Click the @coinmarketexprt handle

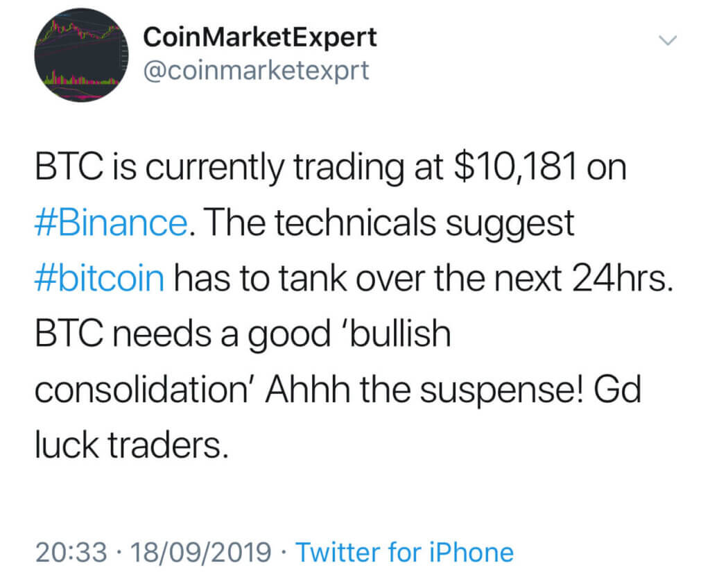pyautogui.click(x=257, y=71)
